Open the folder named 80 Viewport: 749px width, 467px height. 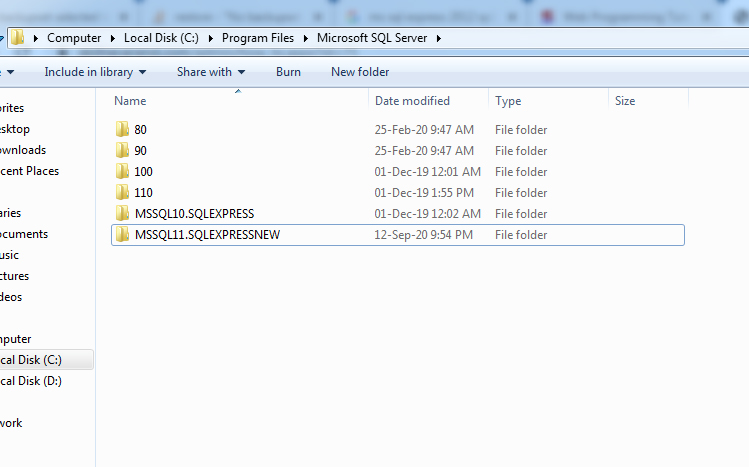[x=140, y=129]
